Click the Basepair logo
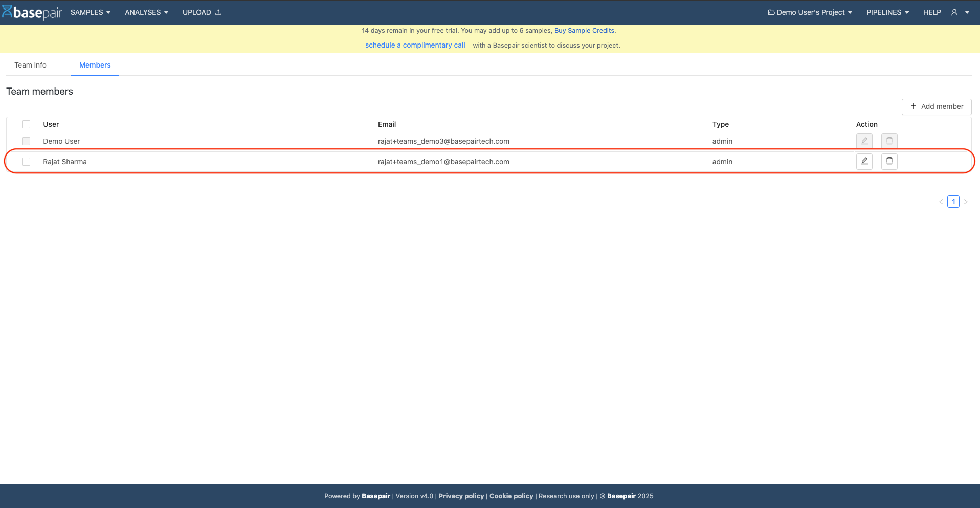This screenshot has height=508, width=980. [x=32, y=12]
